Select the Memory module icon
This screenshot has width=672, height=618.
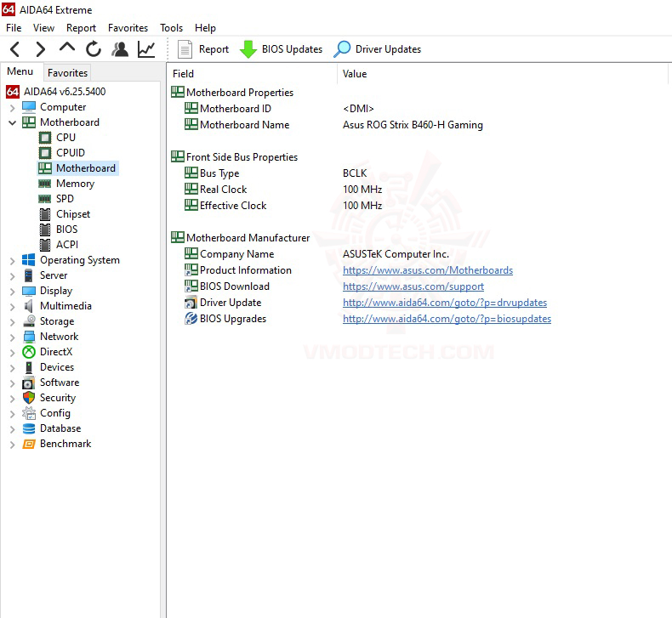tap(44, 184)
